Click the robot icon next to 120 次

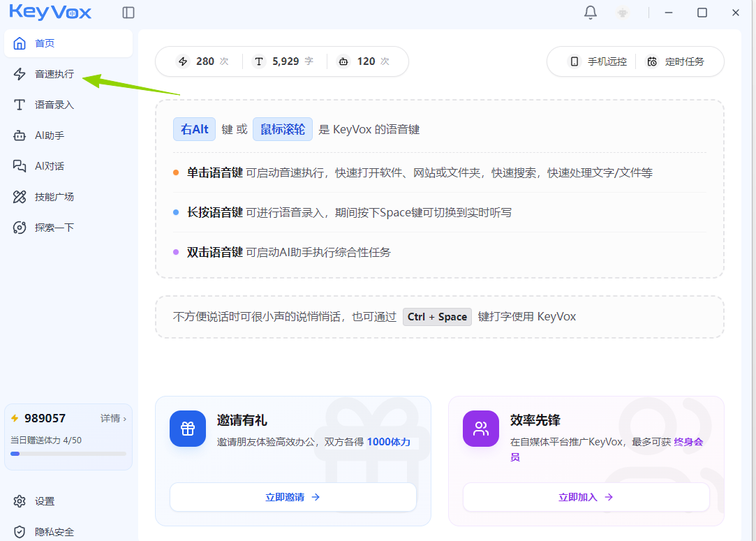coord(343,61)
